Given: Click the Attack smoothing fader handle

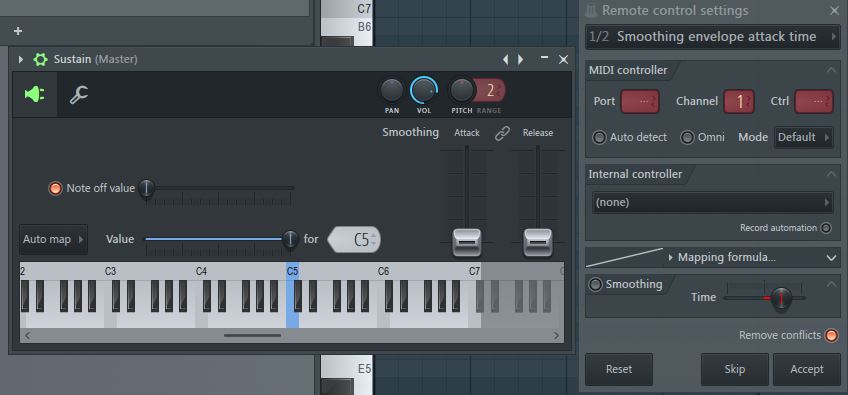Looking at the screenshot, I should pos(466,242).
